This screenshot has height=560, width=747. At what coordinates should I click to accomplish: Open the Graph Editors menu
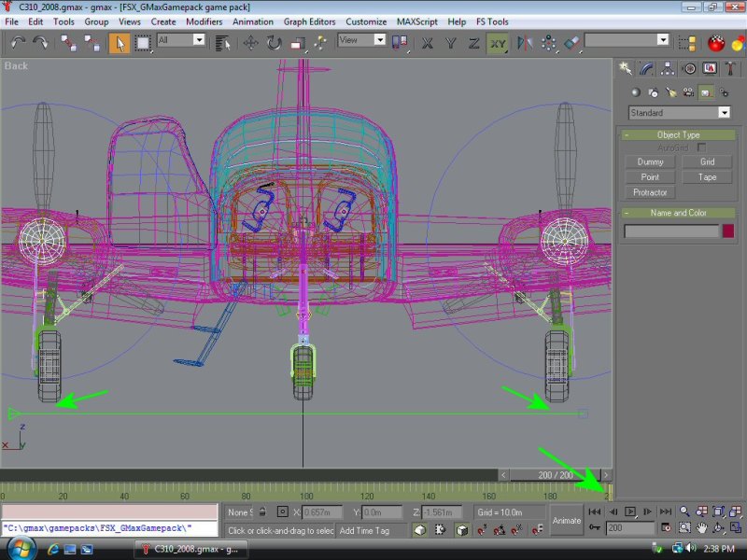pyautogui.click(x=311, y=21)
